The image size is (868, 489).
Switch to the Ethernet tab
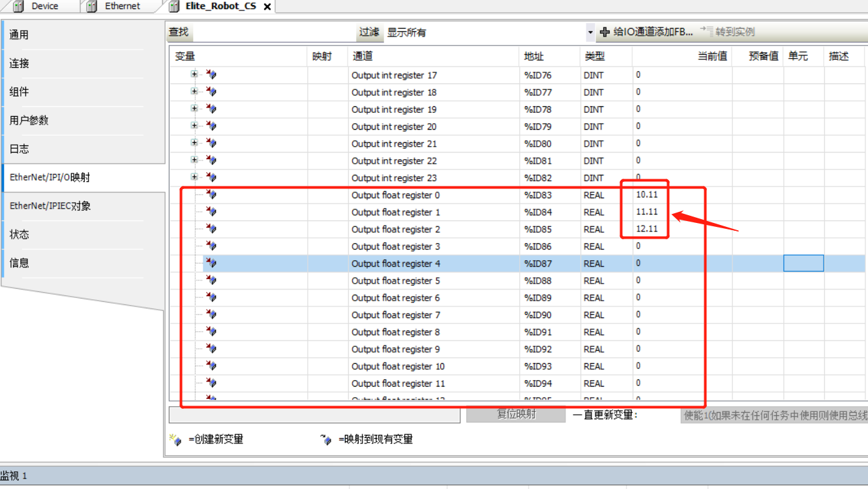pos(122,7)
